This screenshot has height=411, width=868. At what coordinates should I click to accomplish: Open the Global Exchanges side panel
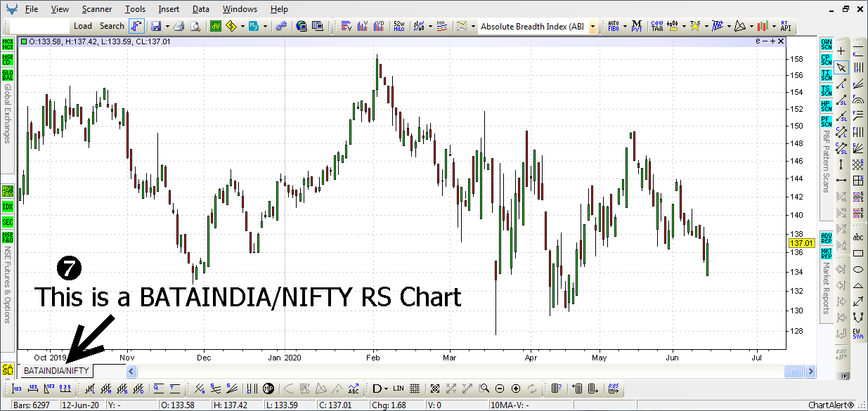[8, 114]
